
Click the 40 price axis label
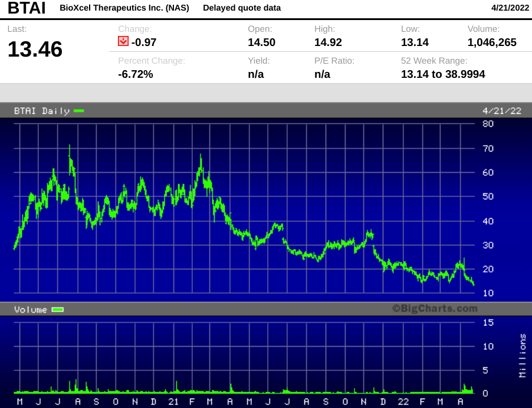(488, 221)
